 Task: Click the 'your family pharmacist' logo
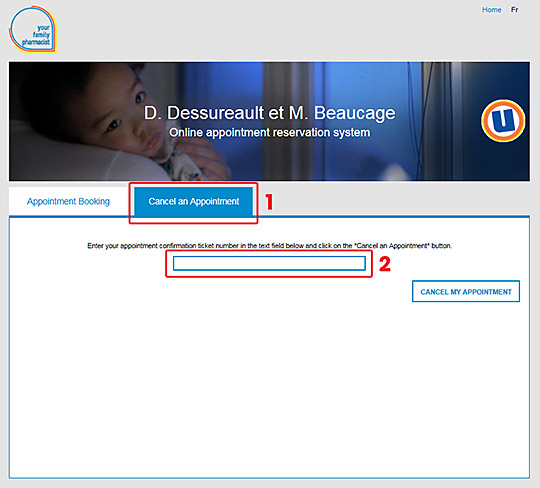coord(32,29)
